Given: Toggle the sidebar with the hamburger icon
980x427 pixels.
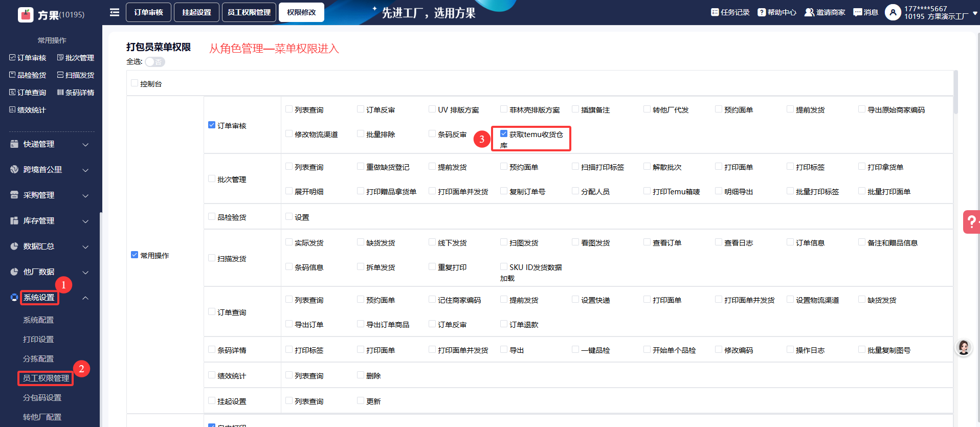Looking at the screenshot, I should point(115,12).
